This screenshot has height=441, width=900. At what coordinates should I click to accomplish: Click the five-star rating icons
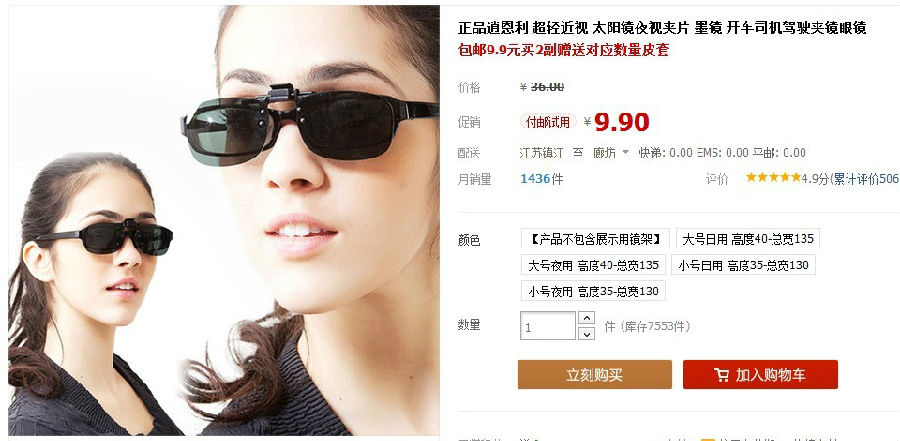773,177
